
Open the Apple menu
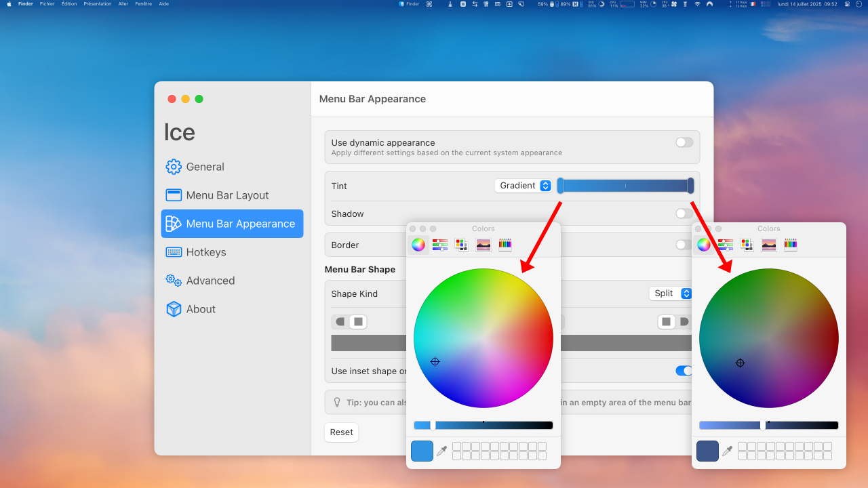(9, 4)
